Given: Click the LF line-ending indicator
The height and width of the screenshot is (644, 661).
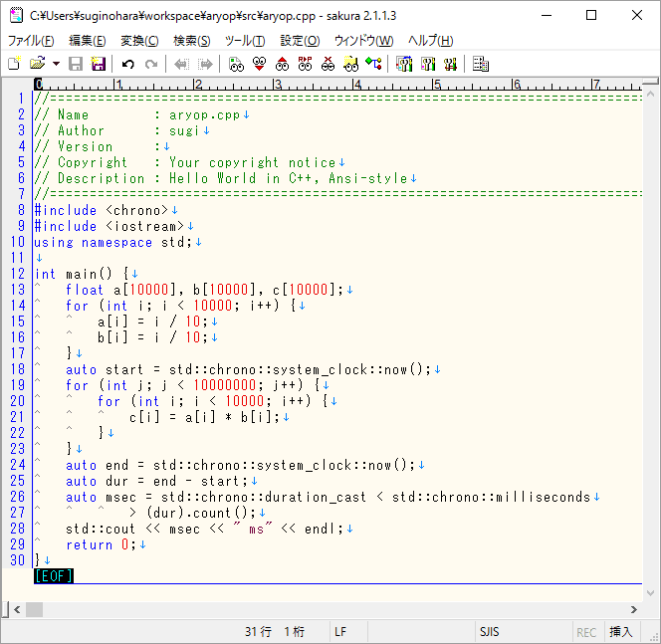Looking at the screenshot, I should (340, 632).
